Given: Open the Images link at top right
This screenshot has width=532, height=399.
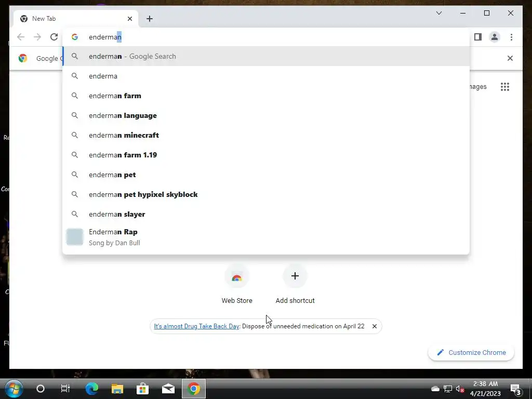Looking at the screenshot, I should pyautogui.click(x=478, y=87).
